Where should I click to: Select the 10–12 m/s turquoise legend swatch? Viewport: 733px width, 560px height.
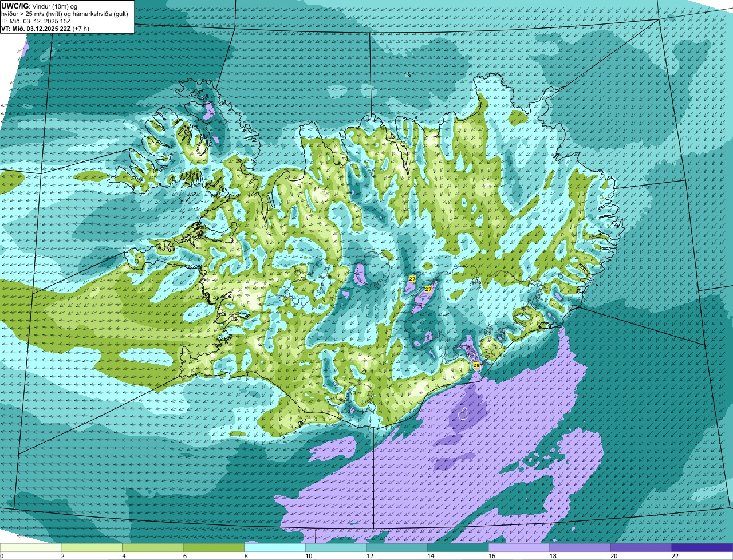click(336, 547)
